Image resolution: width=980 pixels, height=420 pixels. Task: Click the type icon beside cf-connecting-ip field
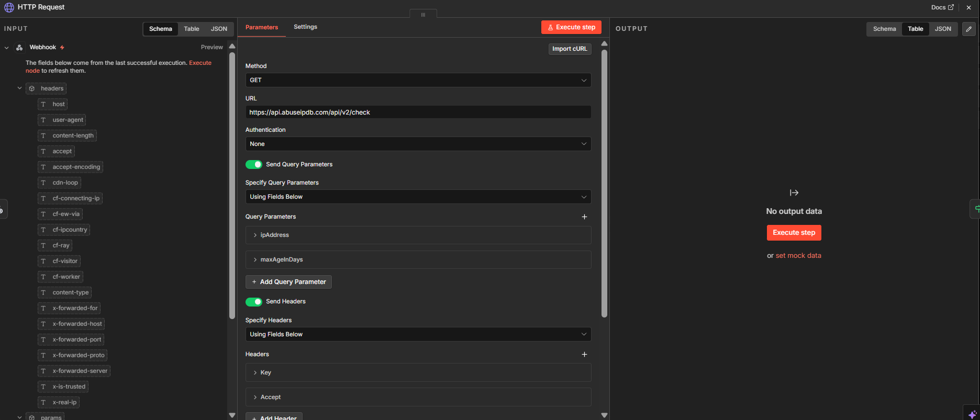click(x=43, y=199)
